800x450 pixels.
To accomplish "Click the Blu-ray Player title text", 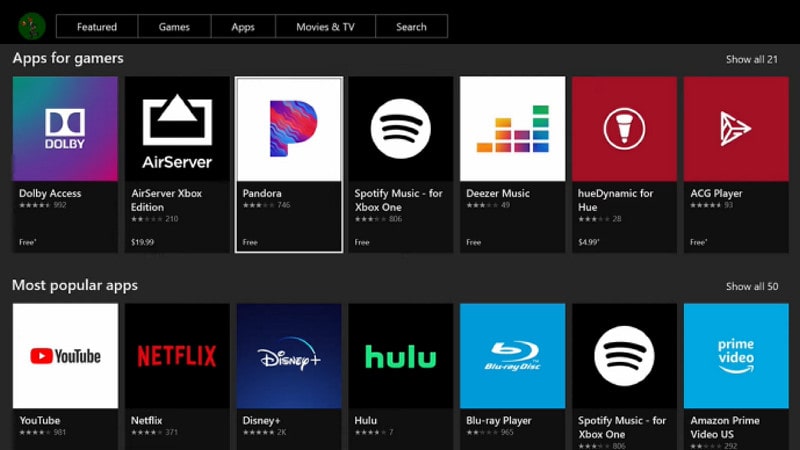I will point(498,420).
